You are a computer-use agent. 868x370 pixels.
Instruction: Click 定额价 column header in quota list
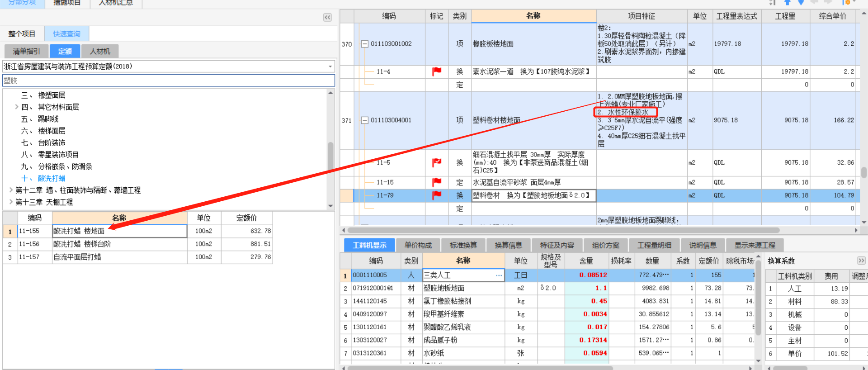tap(246, 218)
